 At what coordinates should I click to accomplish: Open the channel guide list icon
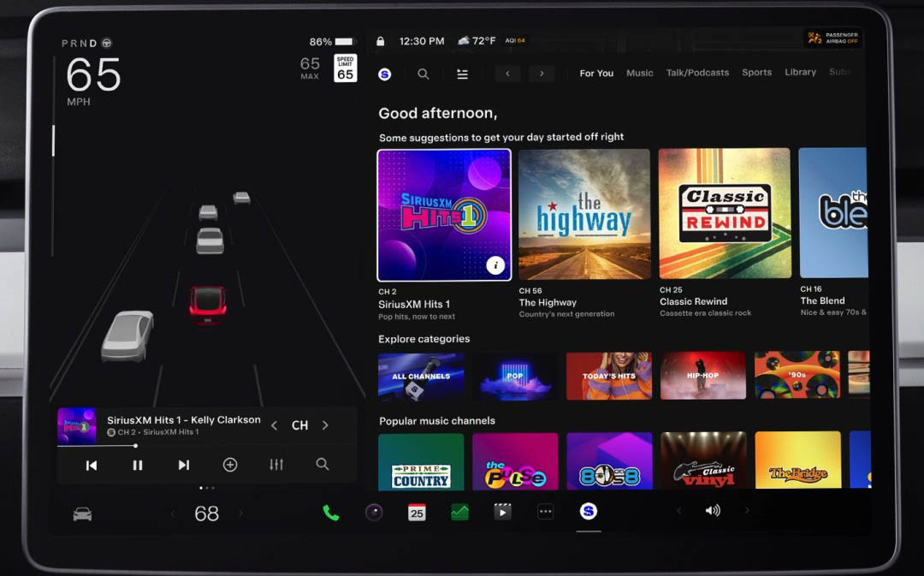[x=462, y=74]
